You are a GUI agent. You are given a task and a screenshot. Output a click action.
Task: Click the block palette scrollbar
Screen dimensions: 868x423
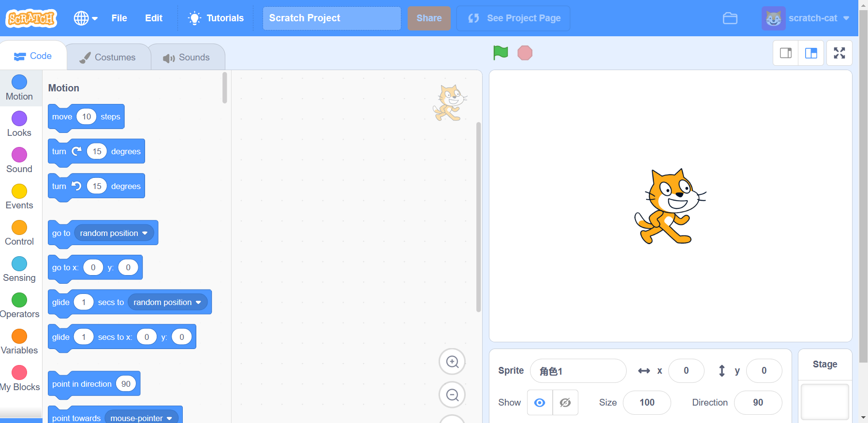[x=224, y=88]
